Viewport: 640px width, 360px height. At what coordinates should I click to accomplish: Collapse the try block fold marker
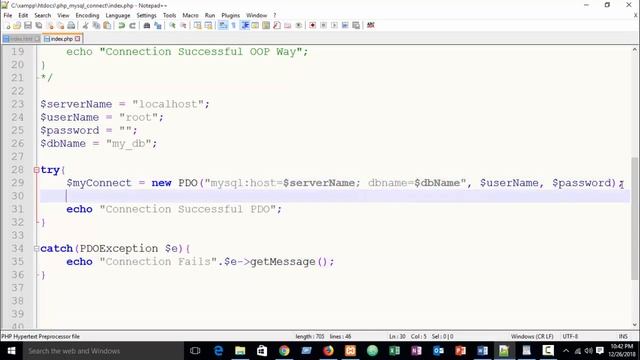tap(36, 170)
